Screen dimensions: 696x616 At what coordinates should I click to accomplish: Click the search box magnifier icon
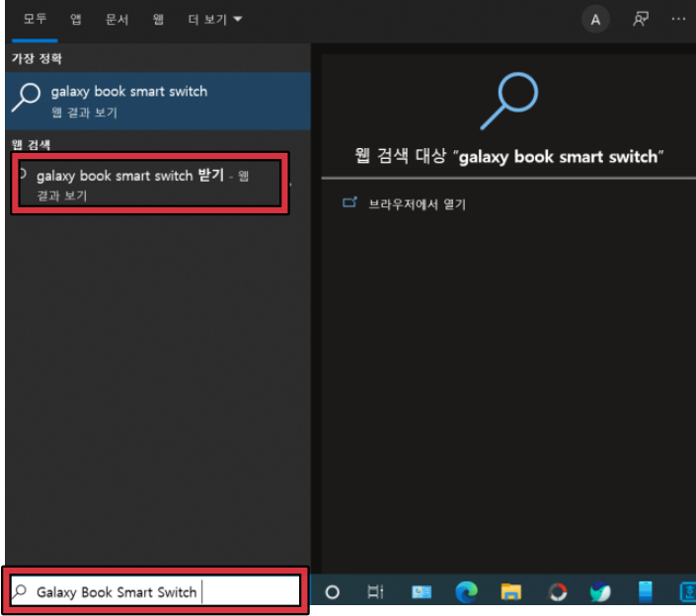tap(20, 591)
